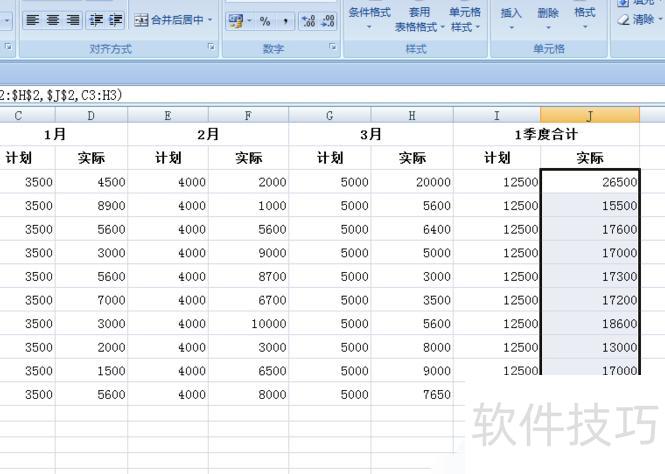
Task: Open number (数字) group dialog launcher
Action: click(332, 47)
